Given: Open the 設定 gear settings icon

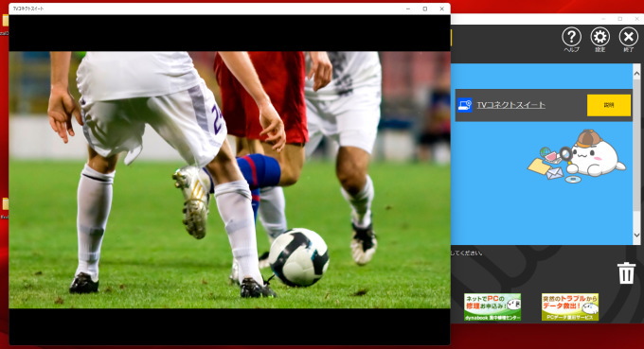Looking at the screenshot, I should click(x=600, y=37).
